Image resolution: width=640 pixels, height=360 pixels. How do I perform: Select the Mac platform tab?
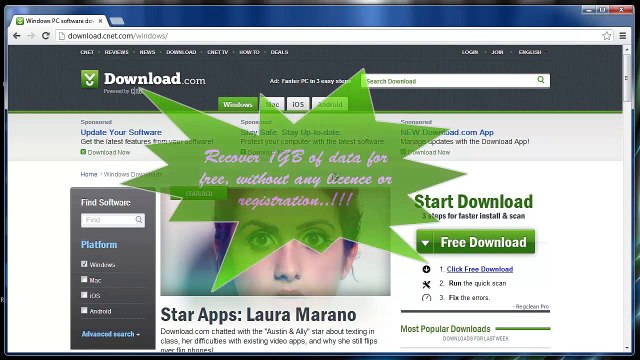point(272,104)
